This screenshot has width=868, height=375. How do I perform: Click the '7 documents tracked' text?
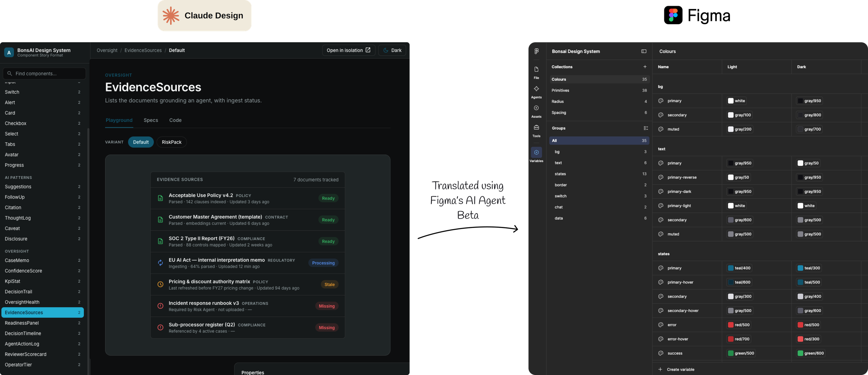(x=316, y=180)
